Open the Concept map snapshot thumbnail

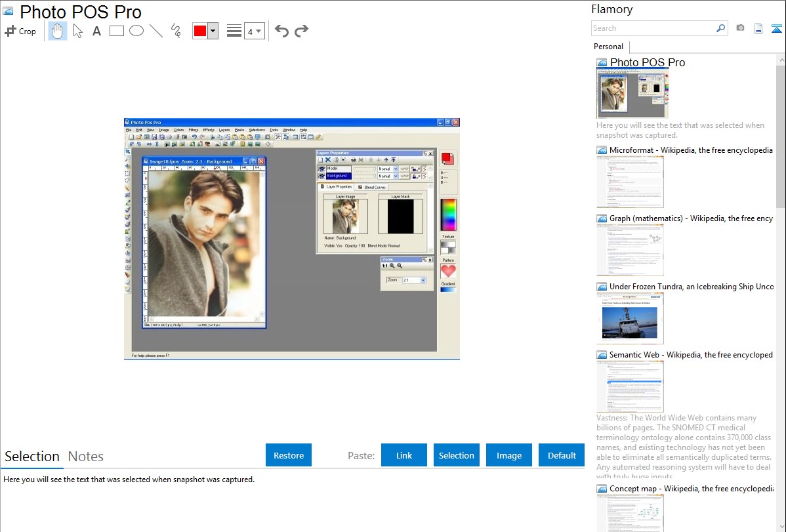click(x=630, y=513)
